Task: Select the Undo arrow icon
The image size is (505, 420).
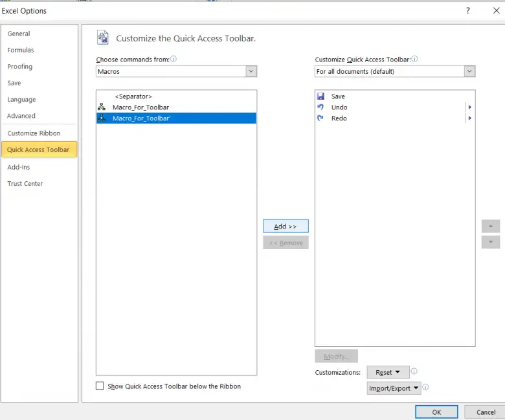Action: tap(320, 107)
